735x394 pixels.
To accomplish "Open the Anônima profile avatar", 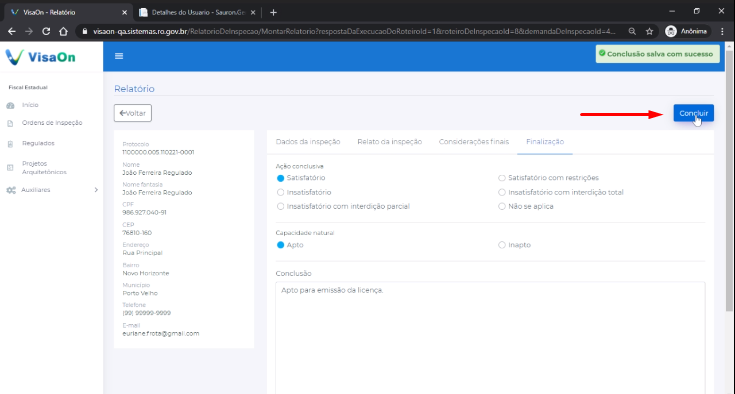I will (x=671, y=31).
